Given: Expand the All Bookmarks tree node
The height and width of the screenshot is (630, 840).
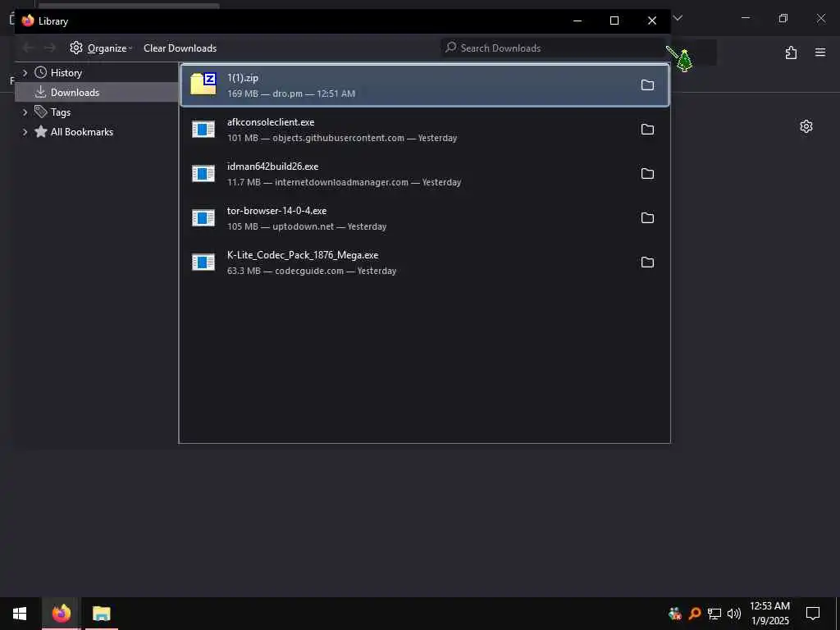Looking at the screenshot, I should (x=25, y=132).
